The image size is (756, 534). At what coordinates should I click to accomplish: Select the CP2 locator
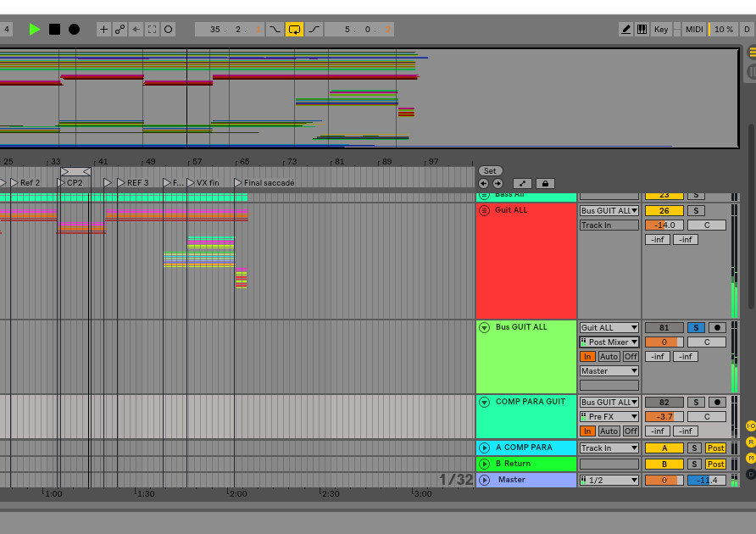click(x=69, y=183)
